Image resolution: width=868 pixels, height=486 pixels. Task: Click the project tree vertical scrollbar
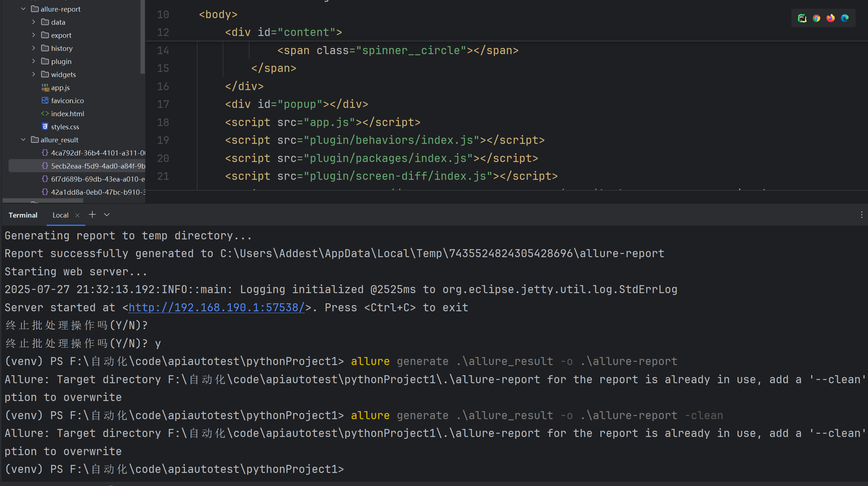coord(142,37)
